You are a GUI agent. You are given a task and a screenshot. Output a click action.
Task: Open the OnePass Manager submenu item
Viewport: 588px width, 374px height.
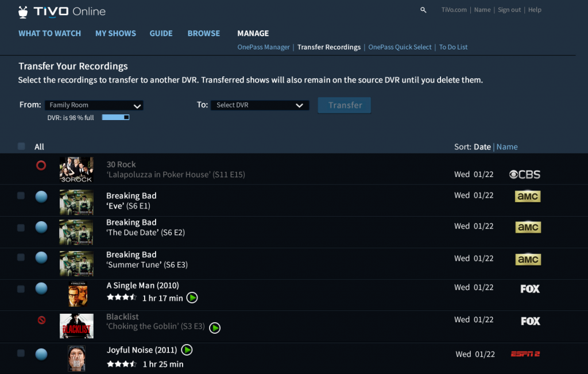pyautogui.click(x=264, y=47)
